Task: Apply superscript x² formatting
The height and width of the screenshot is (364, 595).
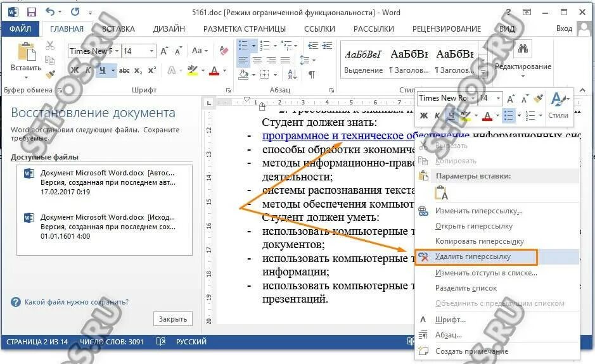Action: (152, 70)
